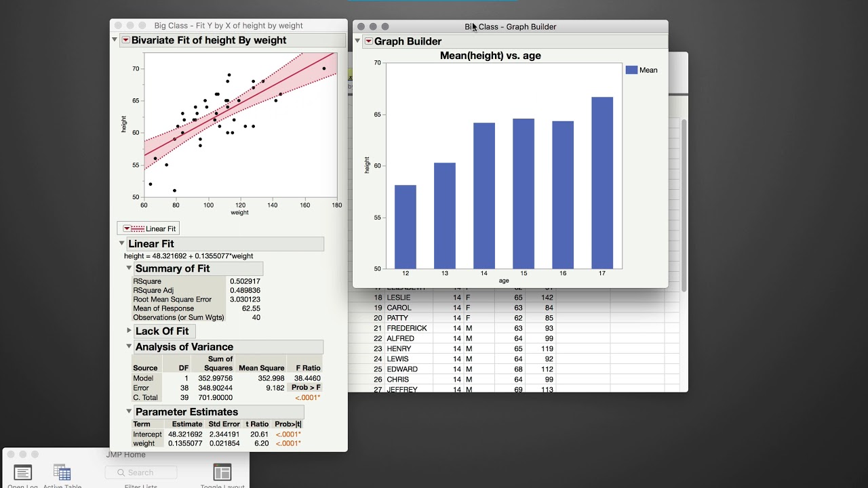Click the Std Error column header
The image size is (868, 488).
click(x=224, y=424)
